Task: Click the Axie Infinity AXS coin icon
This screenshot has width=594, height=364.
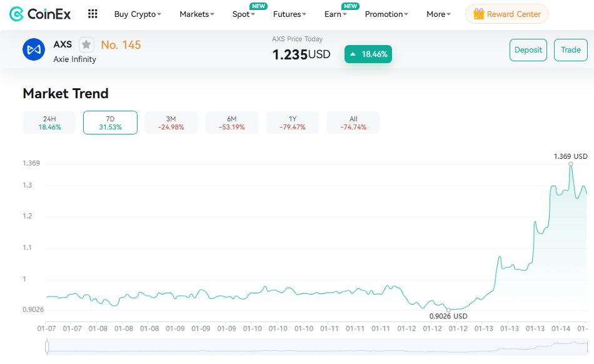Action: 34,49
